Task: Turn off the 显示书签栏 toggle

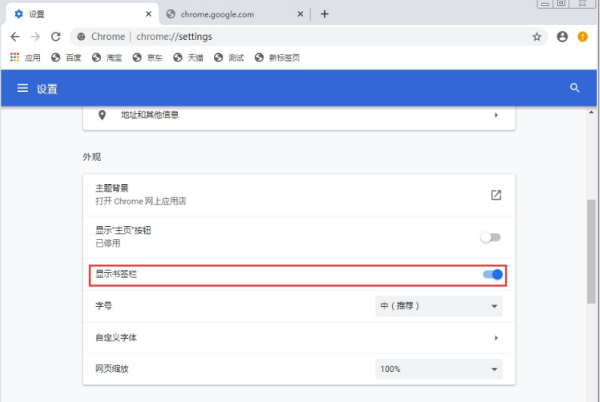Action: coord(493,274)
